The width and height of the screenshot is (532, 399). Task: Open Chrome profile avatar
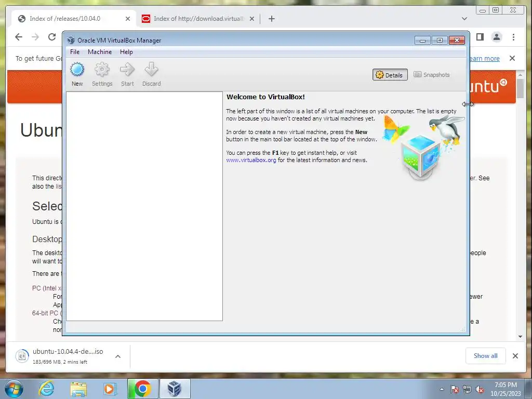(x=497, y=37)
